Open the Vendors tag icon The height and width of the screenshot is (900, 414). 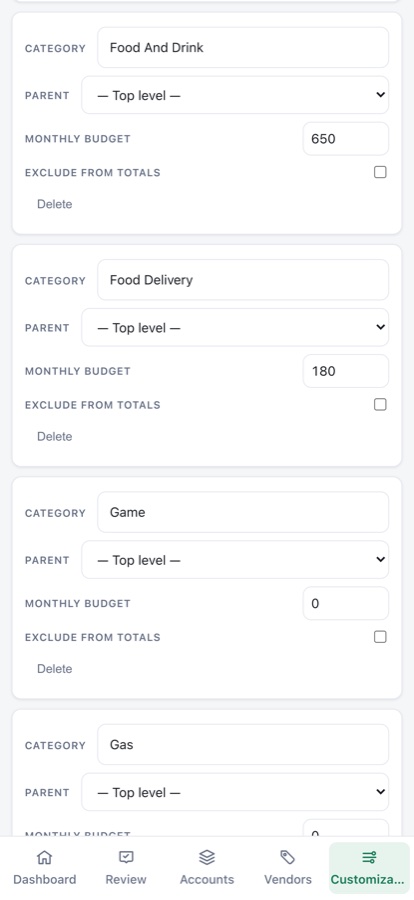288,858
